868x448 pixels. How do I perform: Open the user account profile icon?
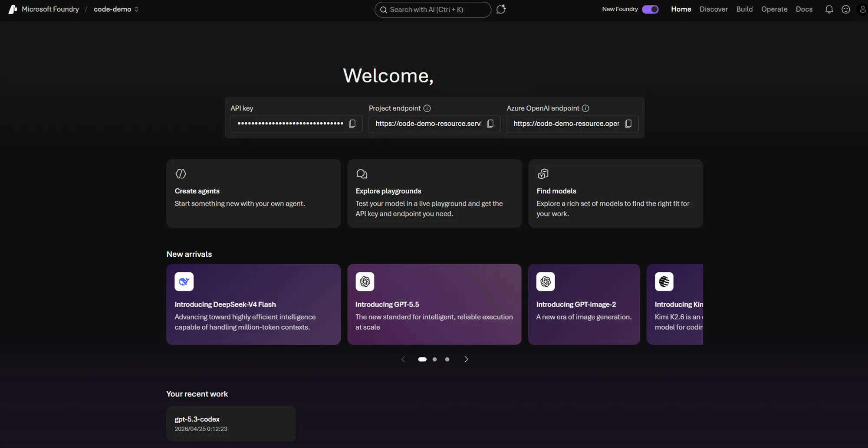(x=863, y=9)
